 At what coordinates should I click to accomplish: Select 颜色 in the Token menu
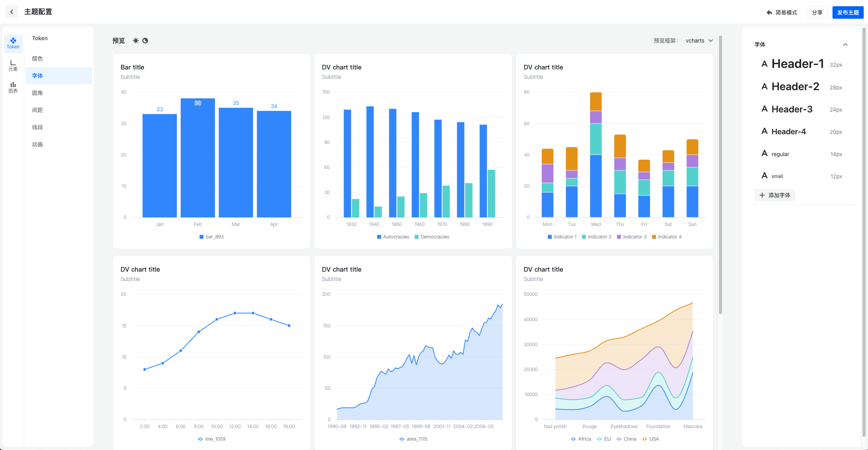tap(37, 59)
